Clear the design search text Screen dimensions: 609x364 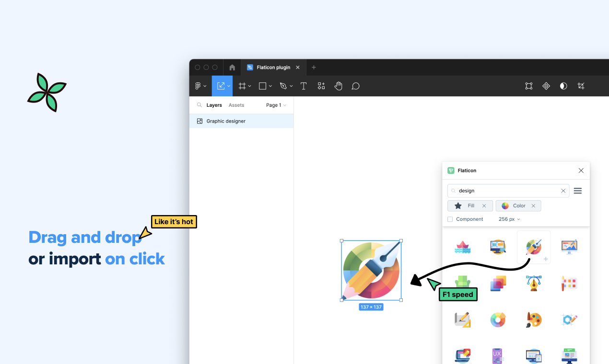[563, 191]
